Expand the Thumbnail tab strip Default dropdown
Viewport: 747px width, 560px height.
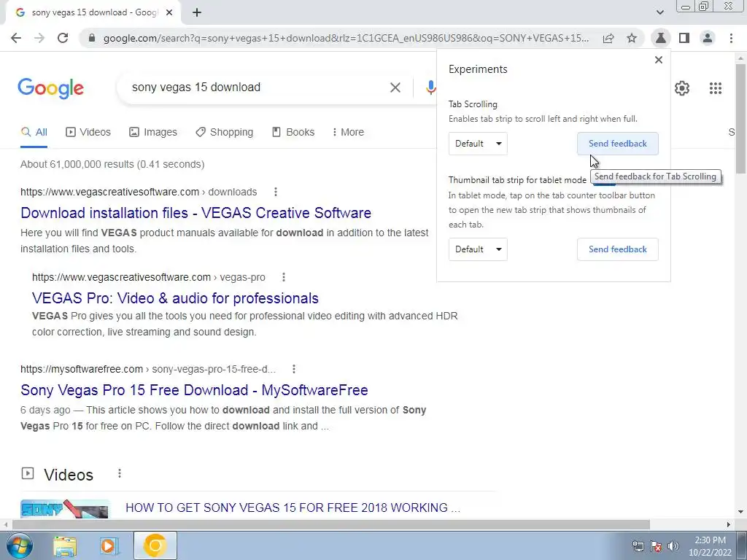coord(478,249)
